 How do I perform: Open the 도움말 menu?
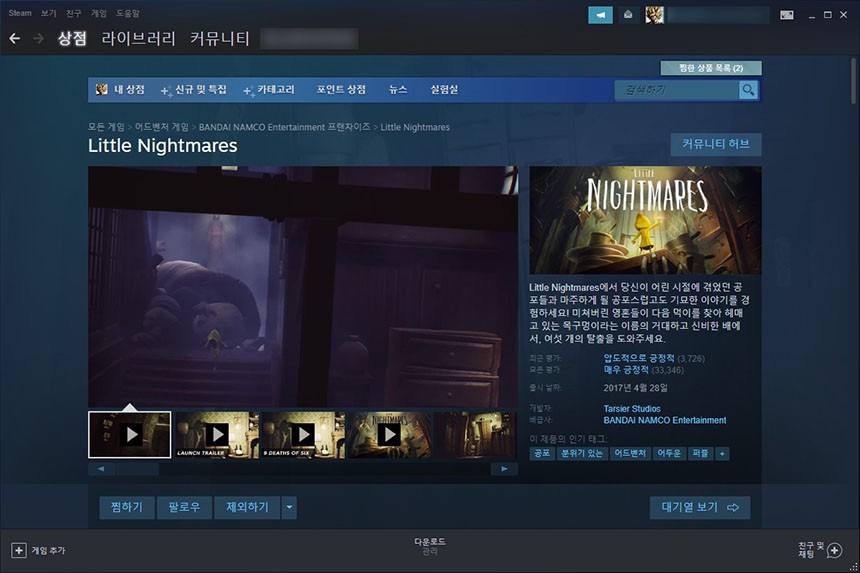tap(128, 13)
